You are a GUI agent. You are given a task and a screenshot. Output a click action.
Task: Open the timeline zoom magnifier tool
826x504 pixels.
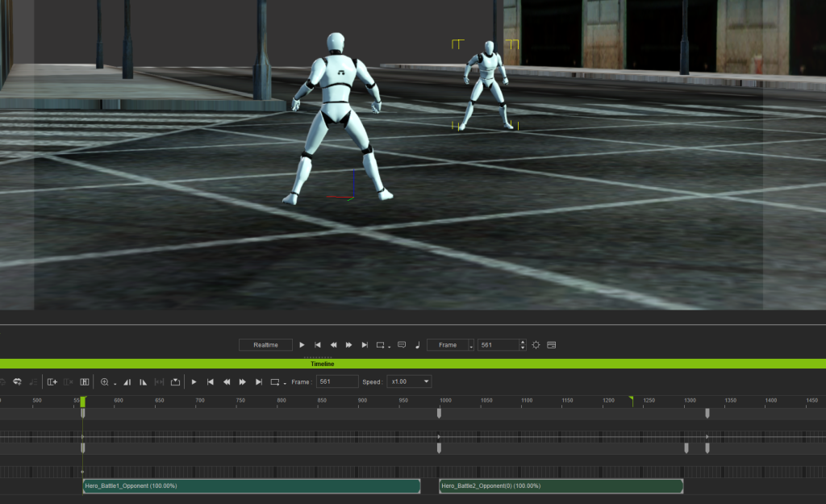(x=104, y=381)
